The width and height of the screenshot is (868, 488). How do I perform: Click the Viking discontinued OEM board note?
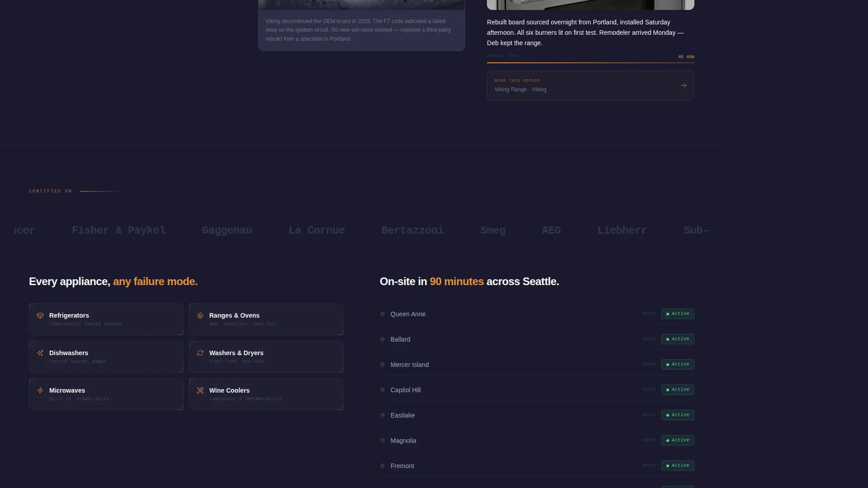pyautogui.click(x=358, y=30)
